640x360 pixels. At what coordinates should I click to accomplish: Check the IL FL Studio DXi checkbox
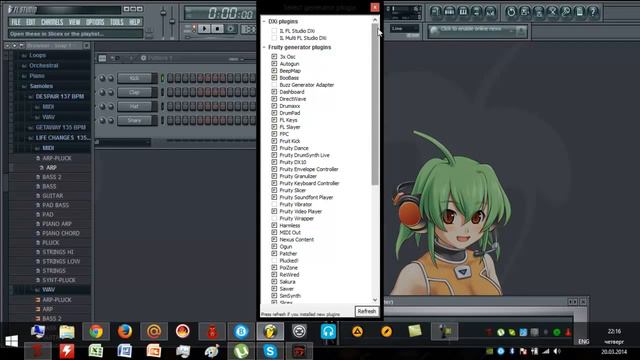pyautogui.click(x=274, y=31)
